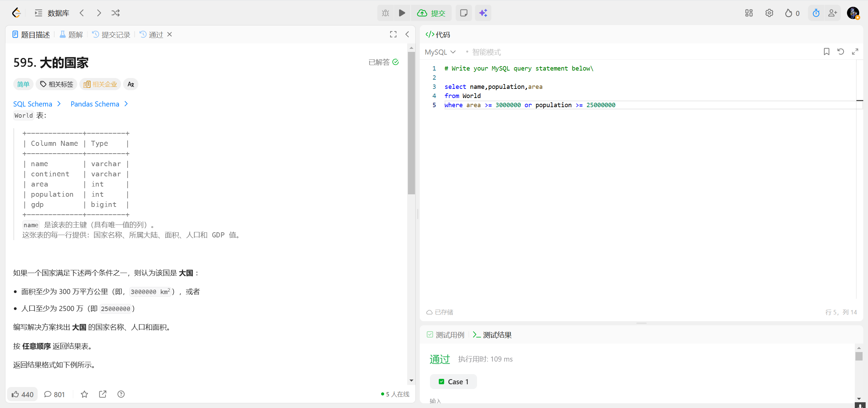The image size is (868, 408).
Task: Open the 相关标签 tags button
Action: click(x=57, y=84)
